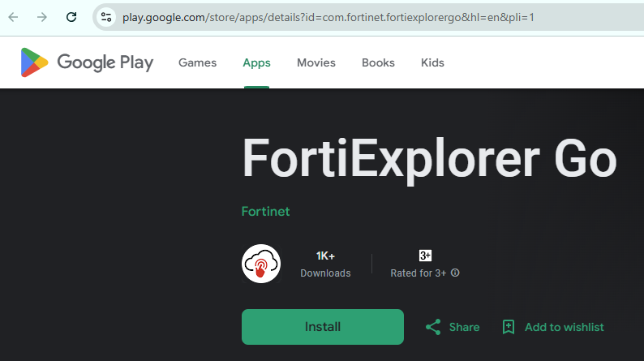Click the Google Play wordmark

105,62
